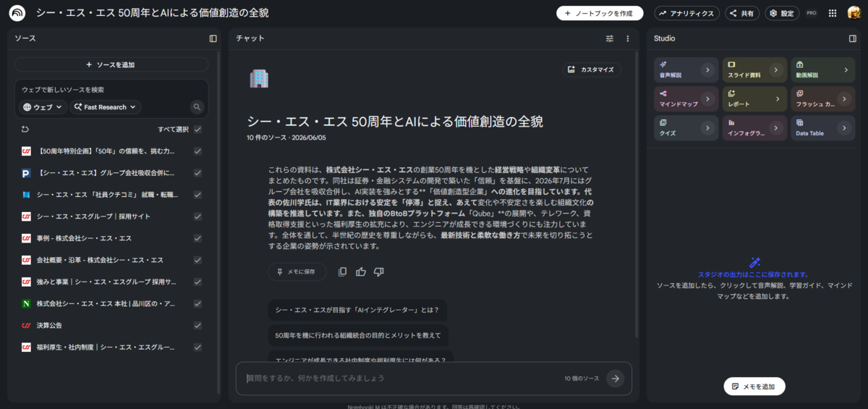868x409 pixels.
Task: Expand Data Table options chevron
Action: pos(846,128)
